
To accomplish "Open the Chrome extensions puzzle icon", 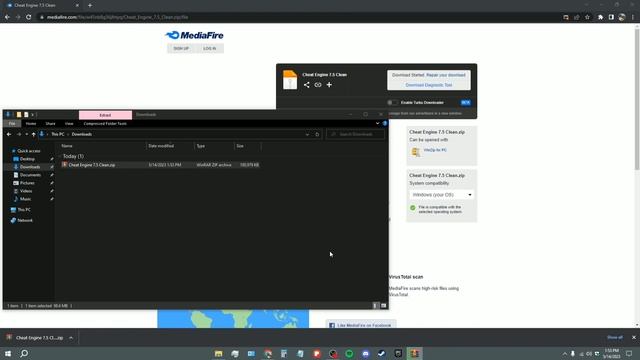I will coord(600,17).
